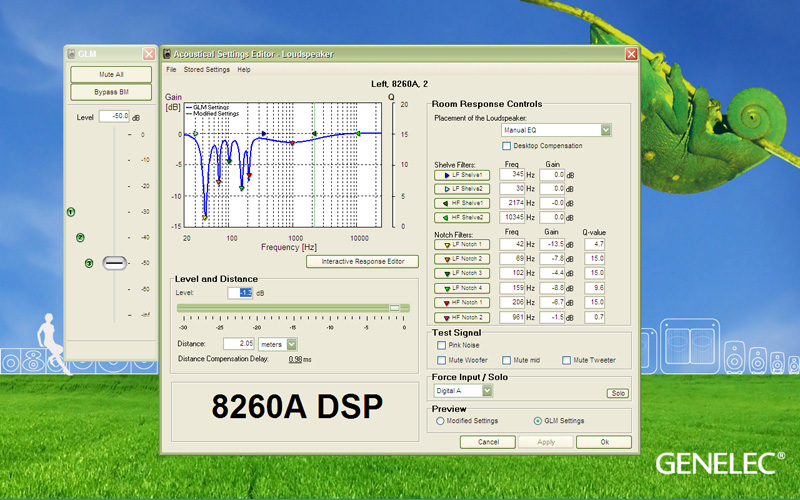Choose the LF Notch 3 filter
Viewport: 800px width, 500px height.
(463, 273)
